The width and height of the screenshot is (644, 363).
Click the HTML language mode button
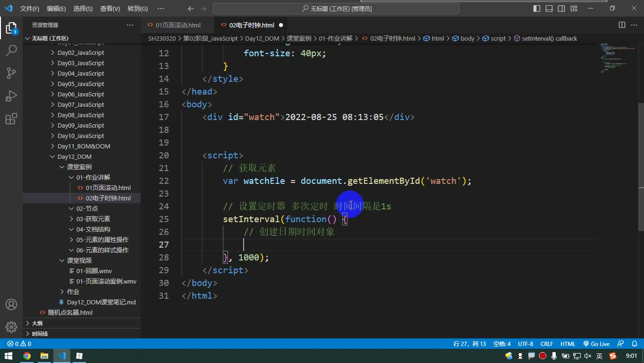568,344
